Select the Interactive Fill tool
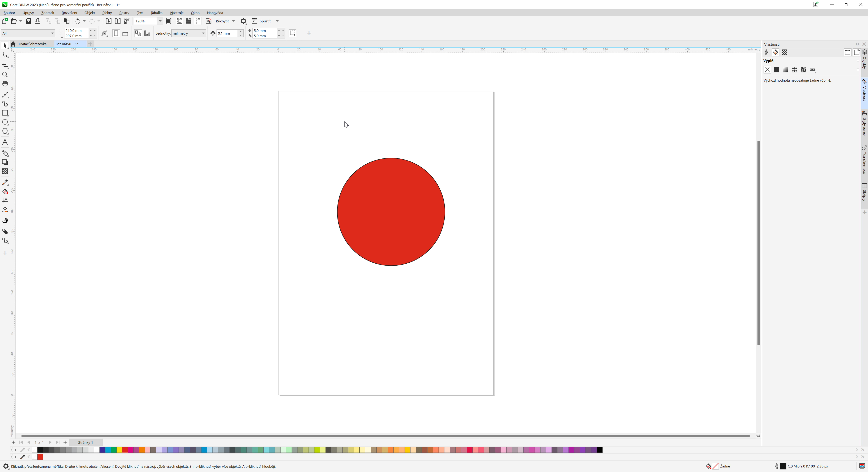Viewport: 868px width, 472px height. 5,191
